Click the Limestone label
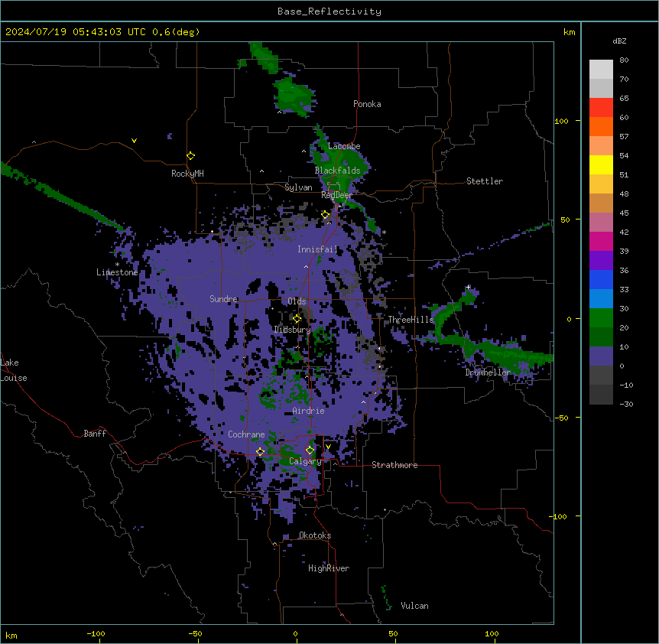Image resolution: width=659 pixels, height=644 pixels. 117,272
